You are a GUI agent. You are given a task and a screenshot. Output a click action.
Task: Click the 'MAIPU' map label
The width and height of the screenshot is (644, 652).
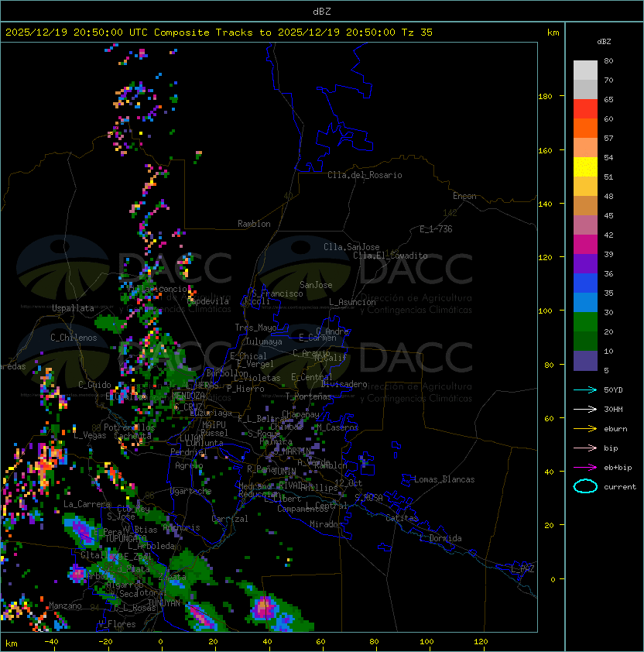[214, 425]
